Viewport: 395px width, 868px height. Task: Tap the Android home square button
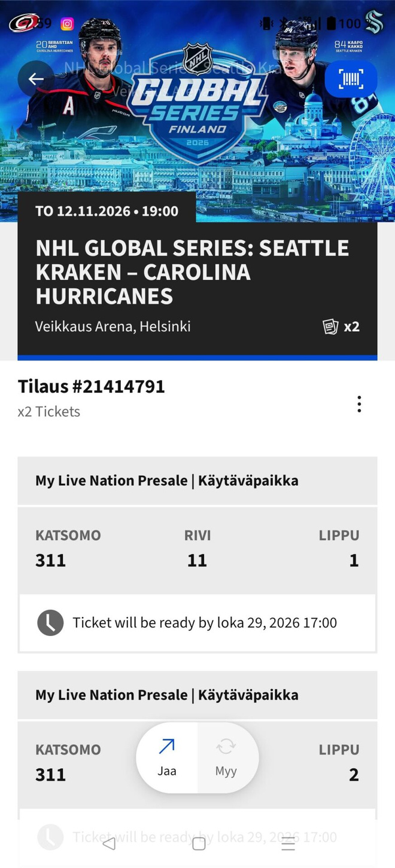click(x=199, y=843)
